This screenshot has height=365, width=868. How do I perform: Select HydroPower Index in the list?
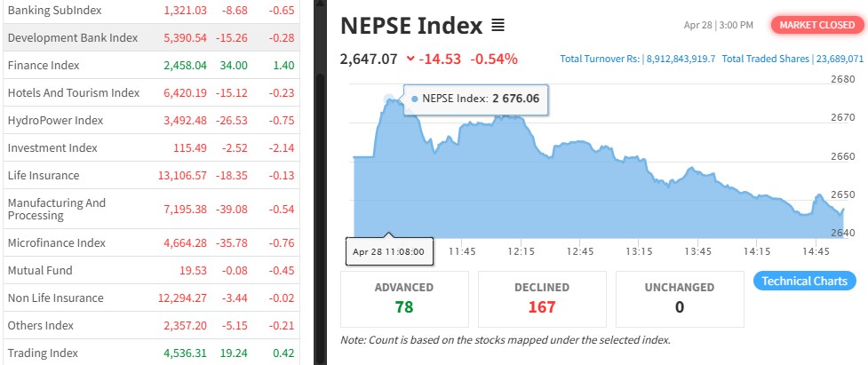[151, 121]
